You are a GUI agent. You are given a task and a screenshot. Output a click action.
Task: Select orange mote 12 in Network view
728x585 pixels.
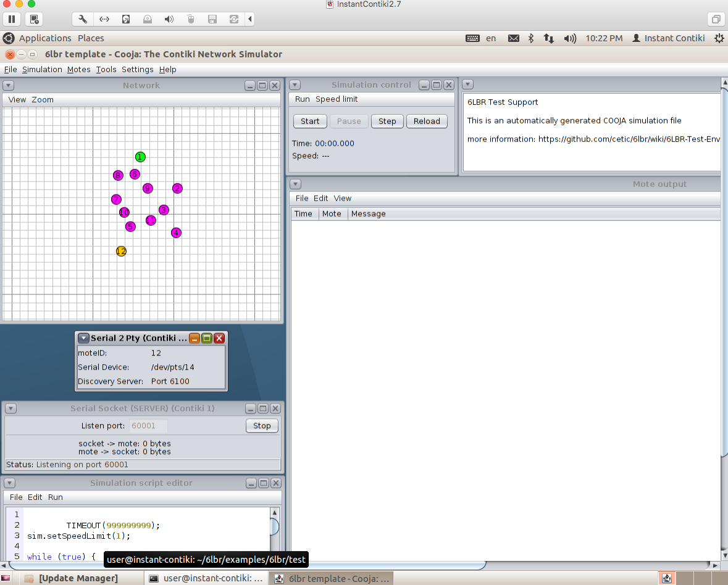click(x=121, y=251)
